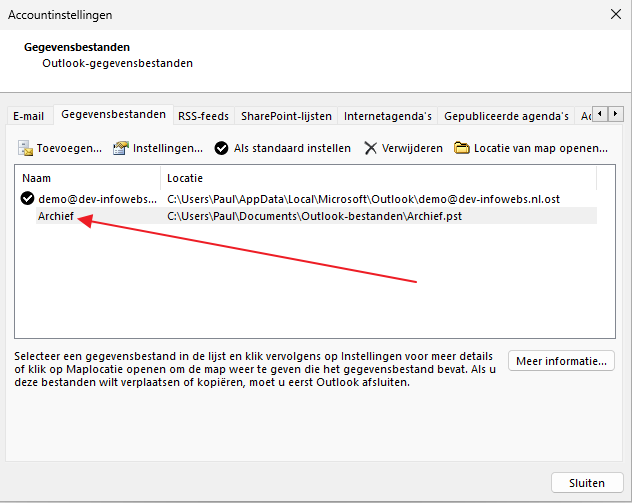Screen dimensions: 632x503
Task: Click Sluiten to close the dialog
Action: [x=586, y=482]
